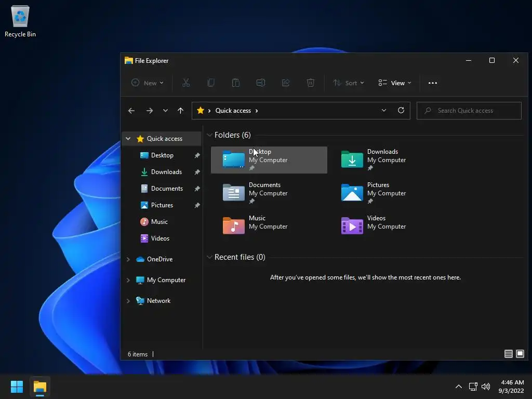Click Quick access in the address bar
532x399 pixels.
[233, 111]
